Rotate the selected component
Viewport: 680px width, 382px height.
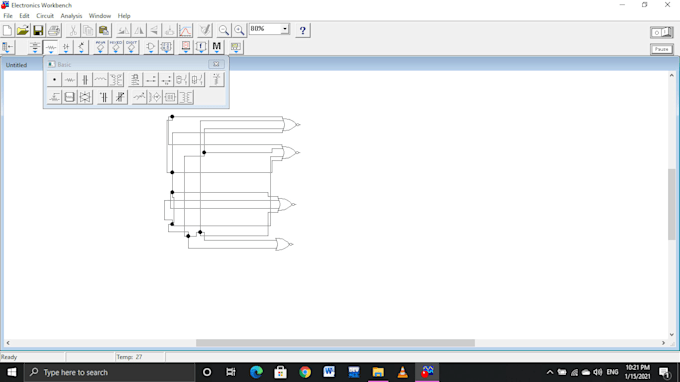(123, 30)
